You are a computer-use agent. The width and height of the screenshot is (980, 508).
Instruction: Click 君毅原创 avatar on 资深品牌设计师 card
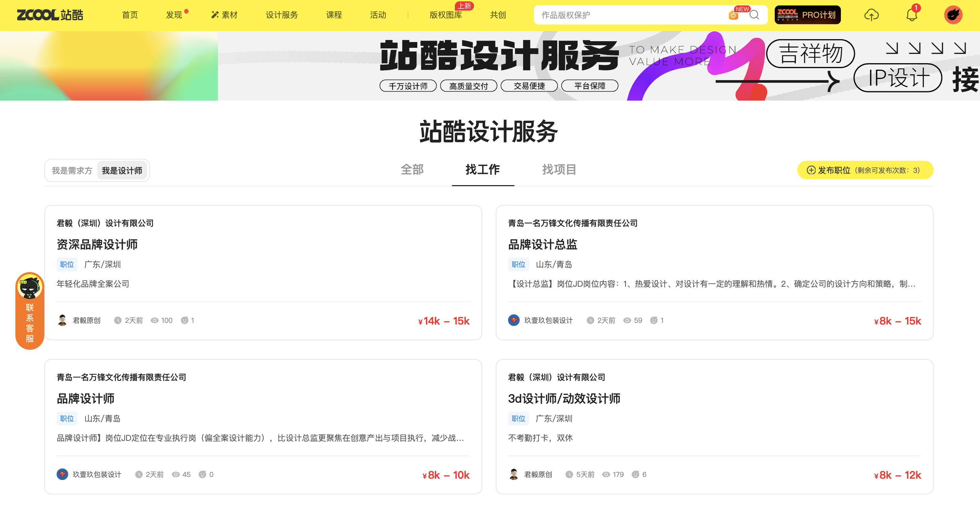click(x=62, y=320)
